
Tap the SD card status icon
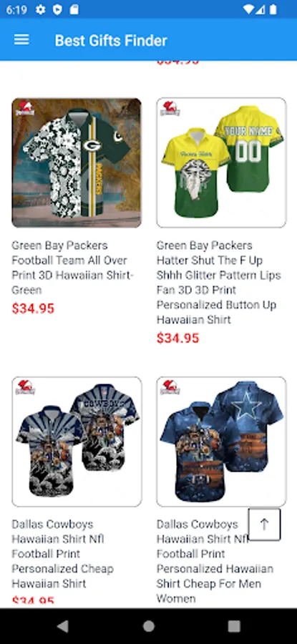point(74,9)
